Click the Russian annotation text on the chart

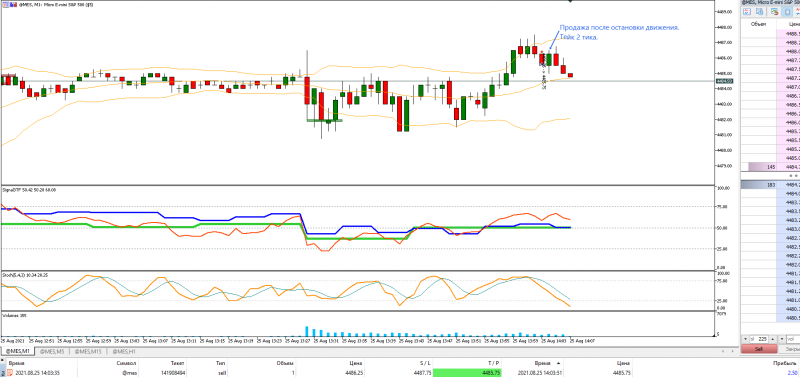coord(619,33)
